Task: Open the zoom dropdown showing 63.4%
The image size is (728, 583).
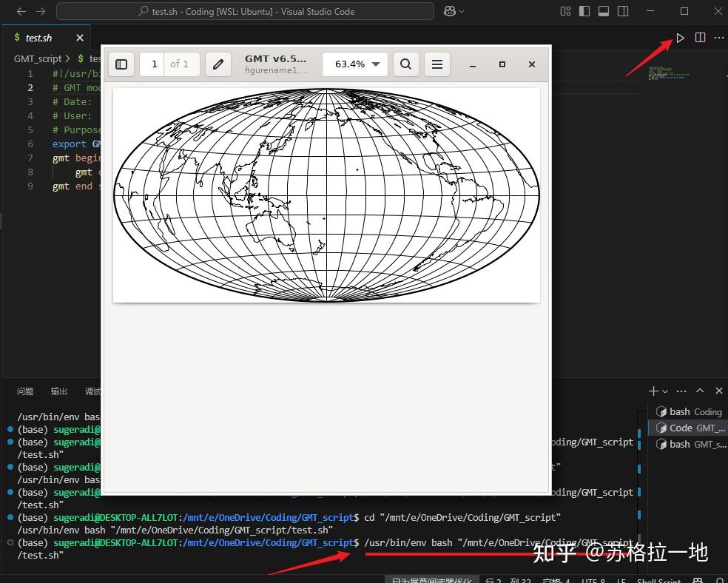Action: [x=355, y=64]
